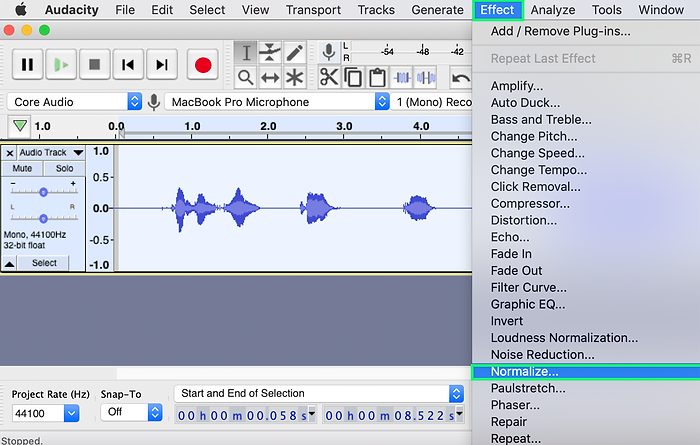Screen dimensions: 700x445
Task: Choose Normalize... from the Effect menu
Action: 586,371
